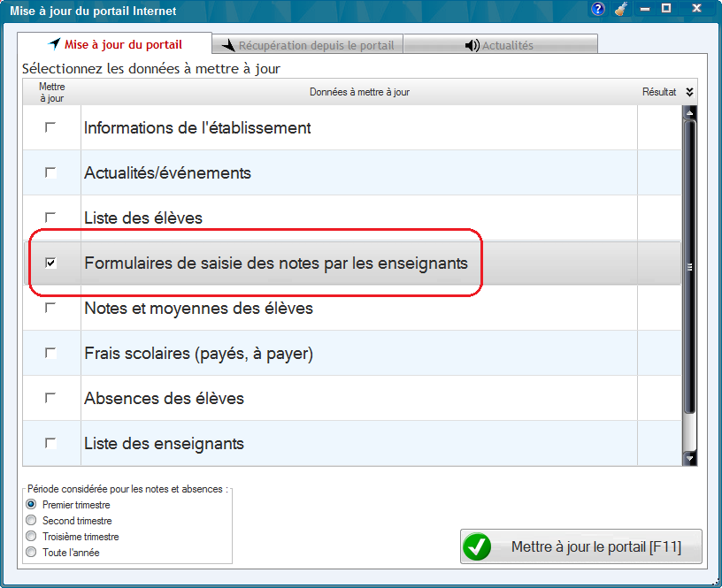Click the paintbrush icon in title bar

pos(621,10)
